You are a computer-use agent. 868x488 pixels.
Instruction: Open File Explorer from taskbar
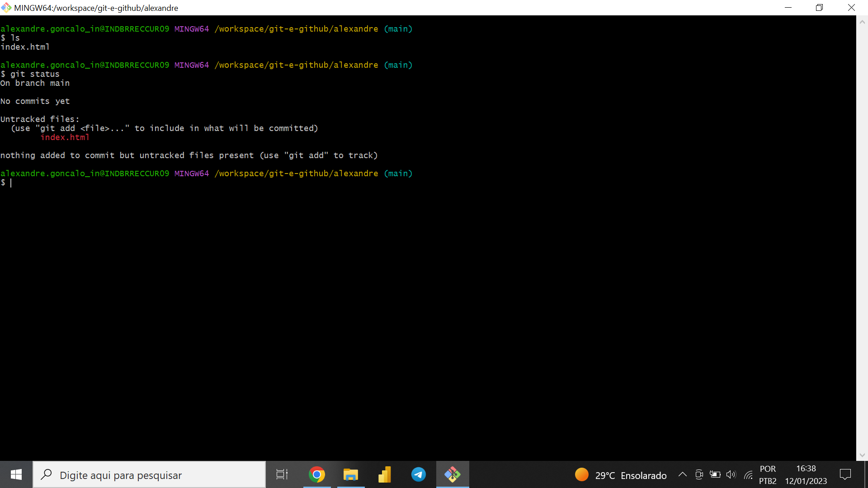pos(350,475)
